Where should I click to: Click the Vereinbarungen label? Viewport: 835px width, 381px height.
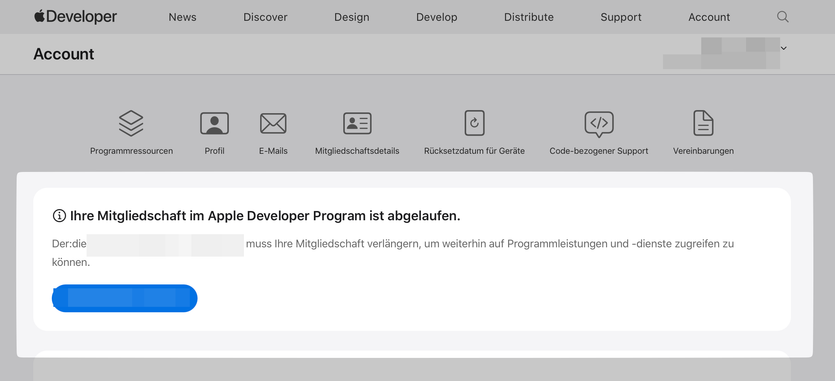(703, 151)
